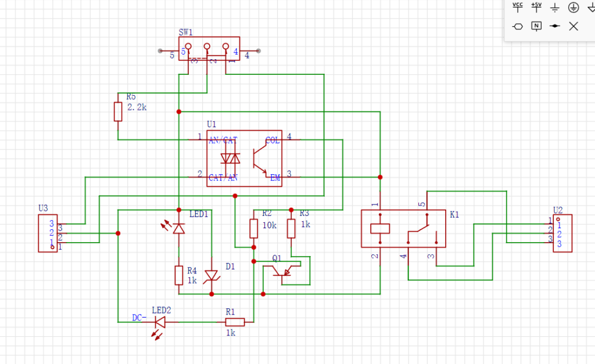Choose the triangle signal ground symbol tool

pos(591,8)
